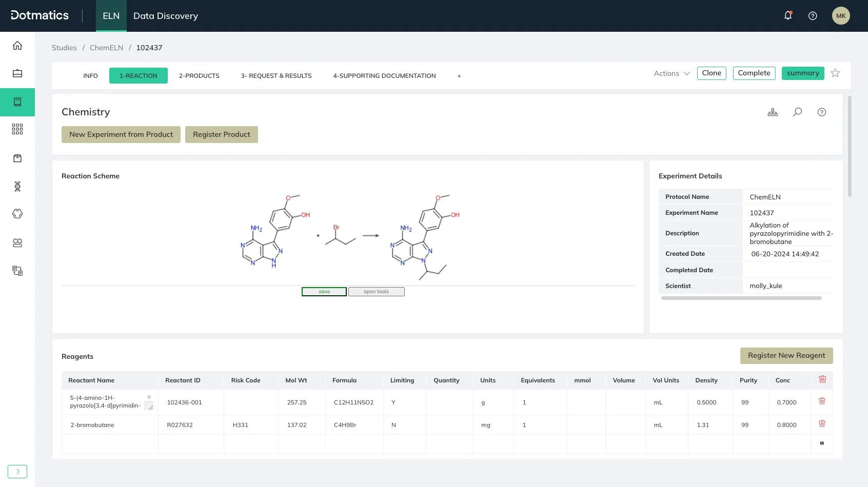Click the R027632 reactant ID
Screen dimensions: 868x487
180,425
